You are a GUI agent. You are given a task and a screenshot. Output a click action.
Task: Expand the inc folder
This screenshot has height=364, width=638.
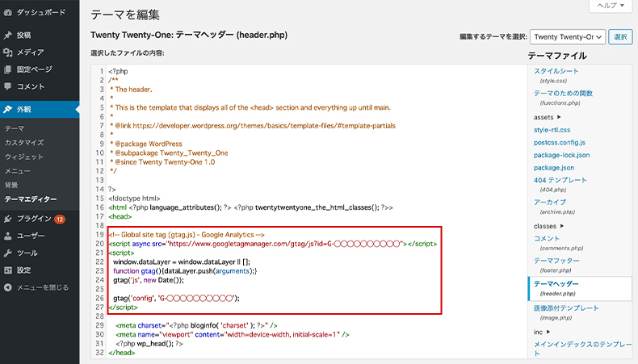coord(542,333)
